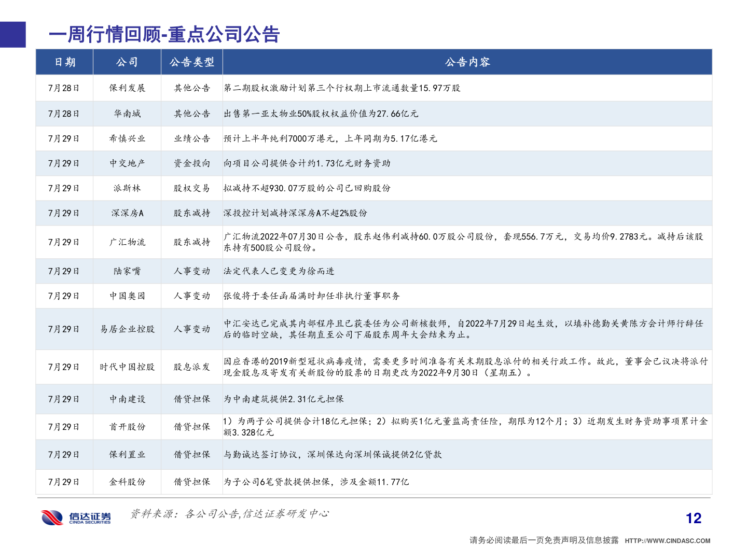Select the 金科股份 借贷担保 row
The width and height of the screenshot is (747, 560).
[192, 482]
